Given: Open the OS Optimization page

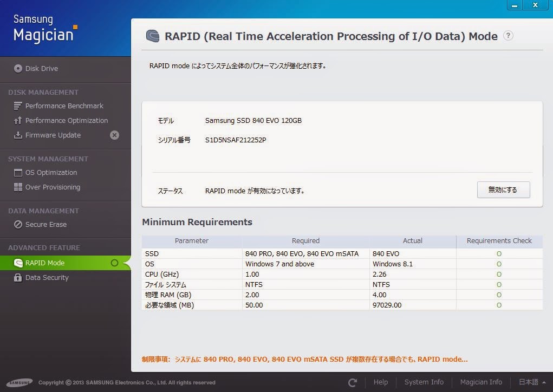Looking at the screenshot, I should click(x=51, y=173).
